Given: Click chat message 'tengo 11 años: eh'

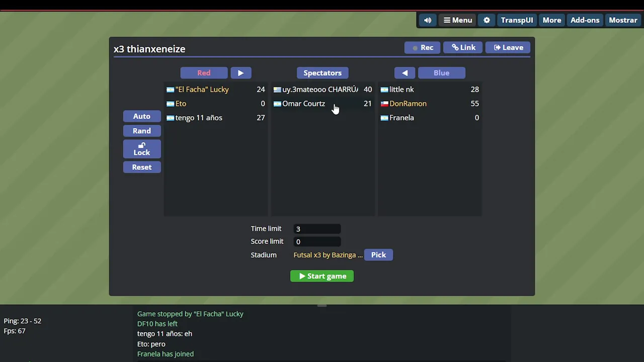Looking at the screenshot, I should pyautogui.click(x=165, y=334).
